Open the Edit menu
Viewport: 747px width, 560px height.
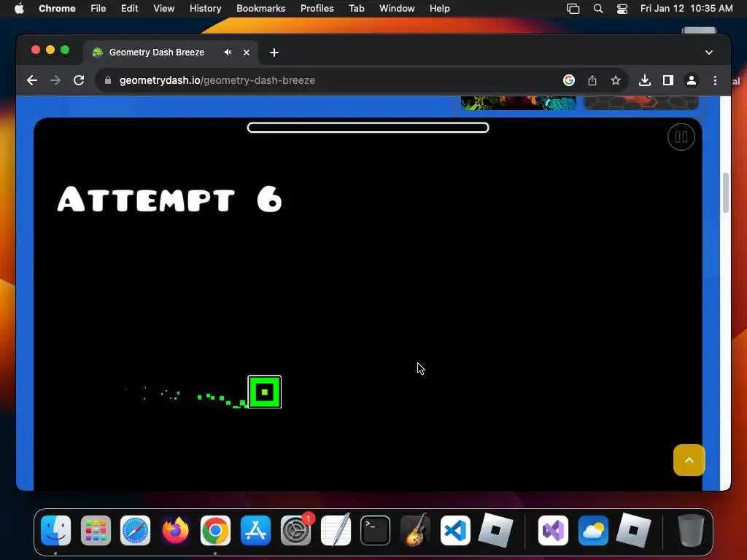pyautogui.click(x=129, y=8)
